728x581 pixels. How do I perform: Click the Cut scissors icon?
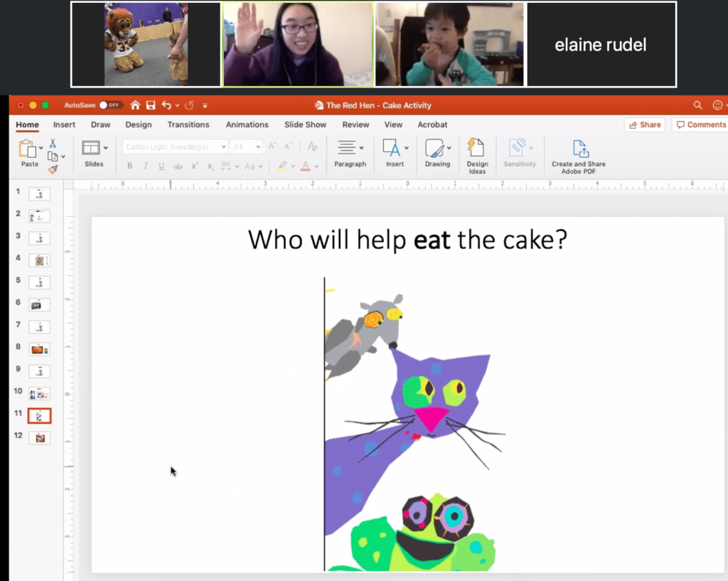(53, 144)
